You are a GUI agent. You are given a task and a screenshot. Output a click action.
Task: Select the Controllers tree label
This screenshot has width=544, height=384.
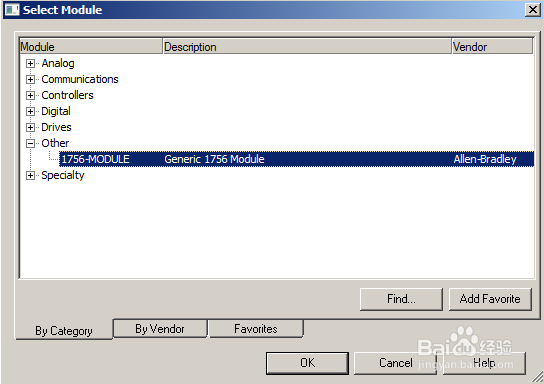pyautogui.click(x=67, y=95)
